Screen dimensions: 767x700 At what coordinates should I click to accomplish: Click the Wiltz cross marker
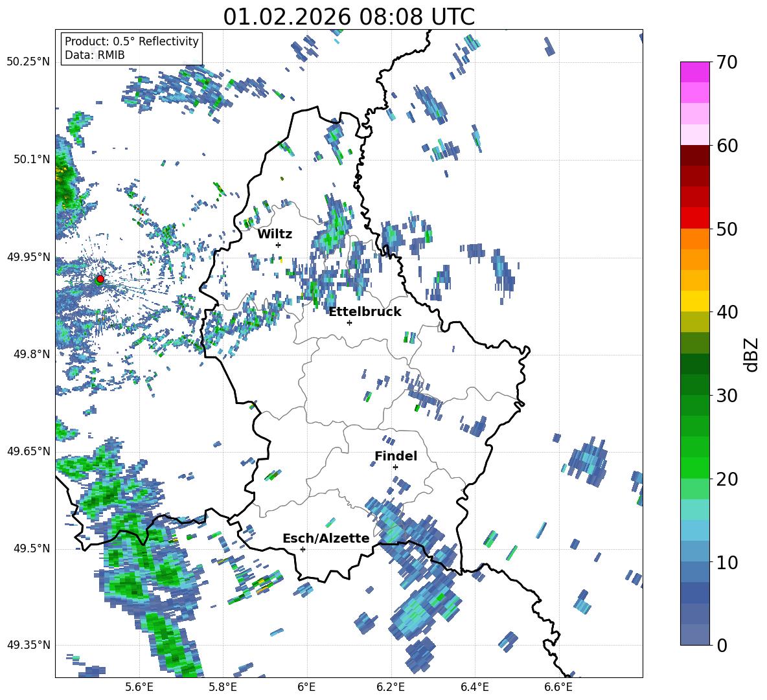[x=279, y=245]
